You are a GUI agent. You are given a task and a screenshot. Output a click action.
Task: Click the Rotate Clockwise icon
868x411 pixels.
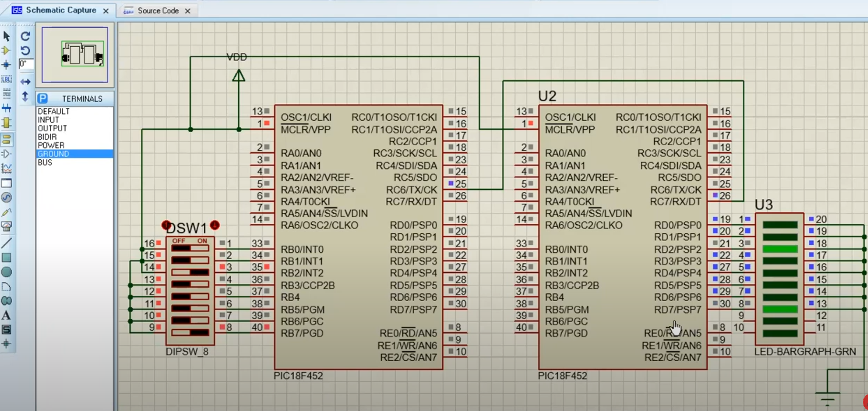point(26,36)
